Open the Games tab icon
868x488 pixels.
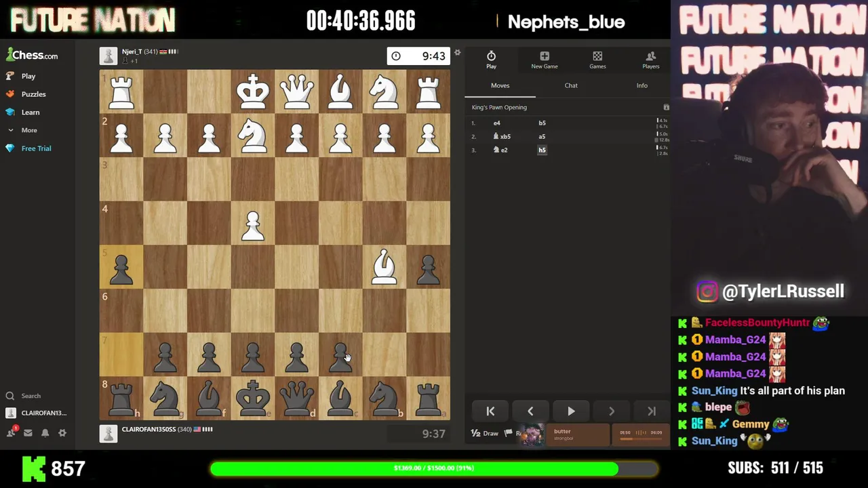(597, 60)
